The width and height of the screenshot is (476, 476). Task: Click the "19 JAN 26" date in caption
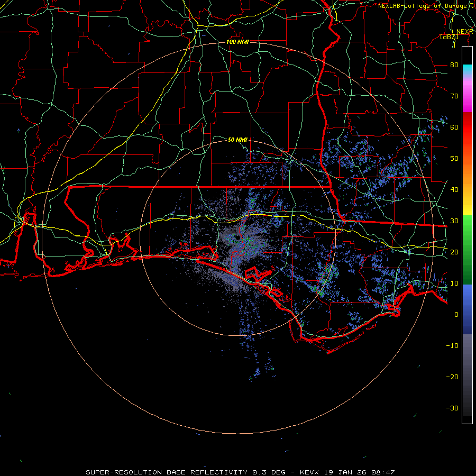coord(345,472)
